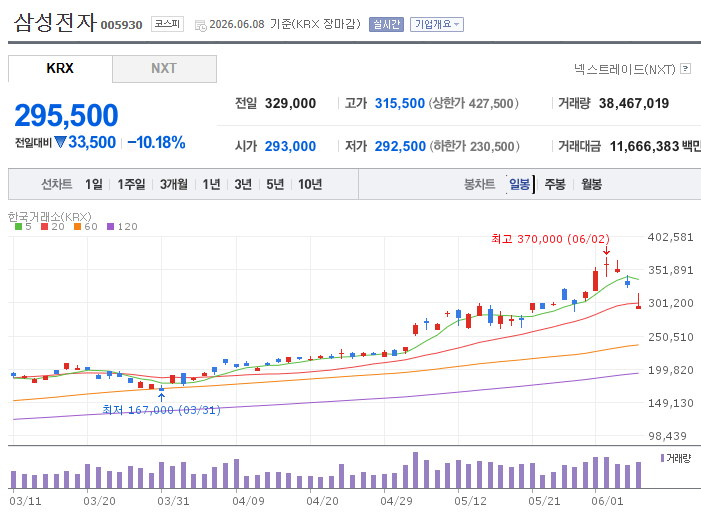Click the 전일 value 329,000
Image resolution: width=701 pixels, height=515 pixels.
tap(290, 103)
